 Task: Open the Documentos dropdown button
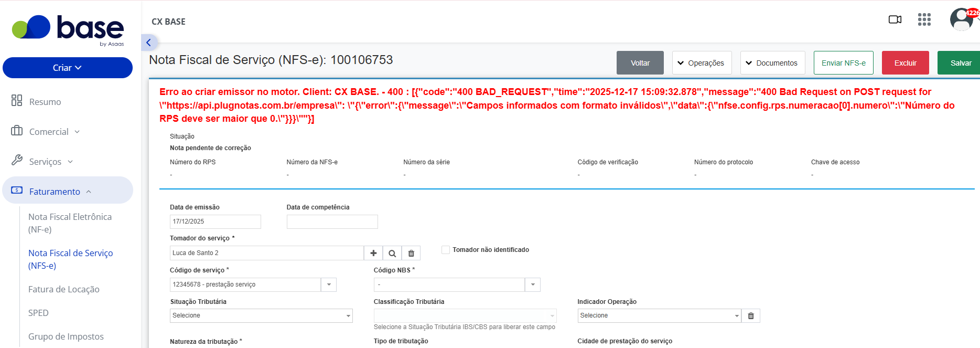pyautogui.click(x=772, y=63)
